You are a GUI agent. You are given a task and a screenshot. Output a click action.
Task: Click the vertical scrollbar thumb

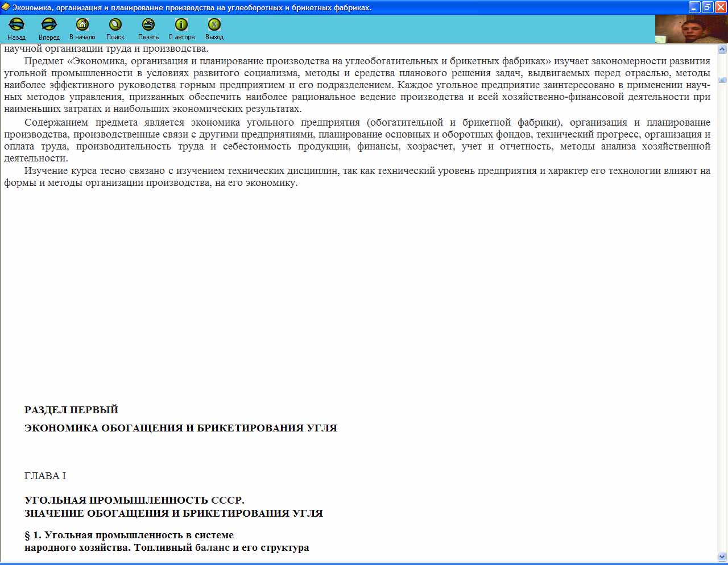[x=722, y=80]
